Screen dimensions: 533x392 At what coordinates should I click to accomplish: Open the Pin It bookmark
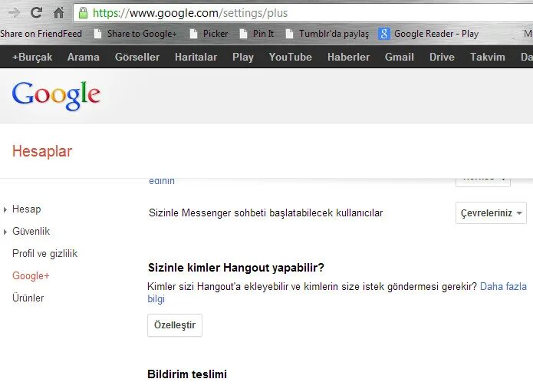click(257, 34)
